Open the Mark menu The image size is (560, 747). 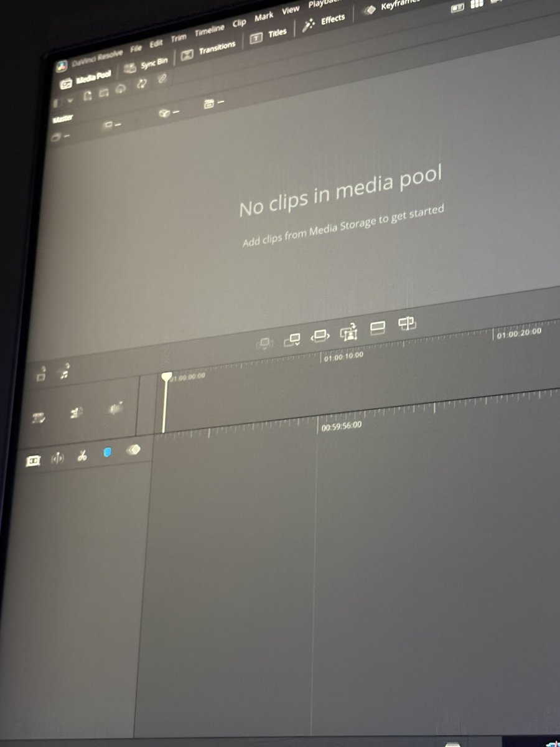coord(264,17)
